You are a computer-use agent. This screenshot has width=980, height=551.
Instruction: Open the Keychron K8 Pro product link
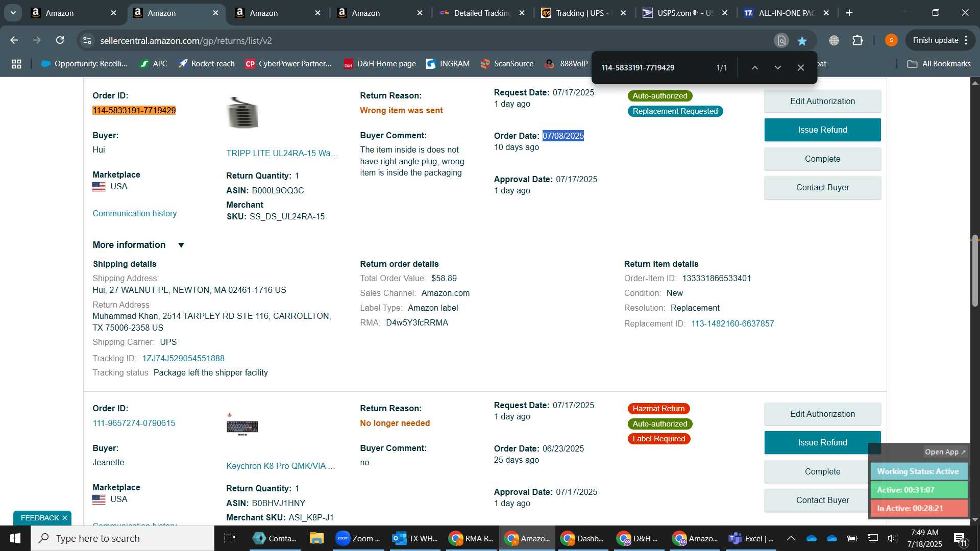281,466
